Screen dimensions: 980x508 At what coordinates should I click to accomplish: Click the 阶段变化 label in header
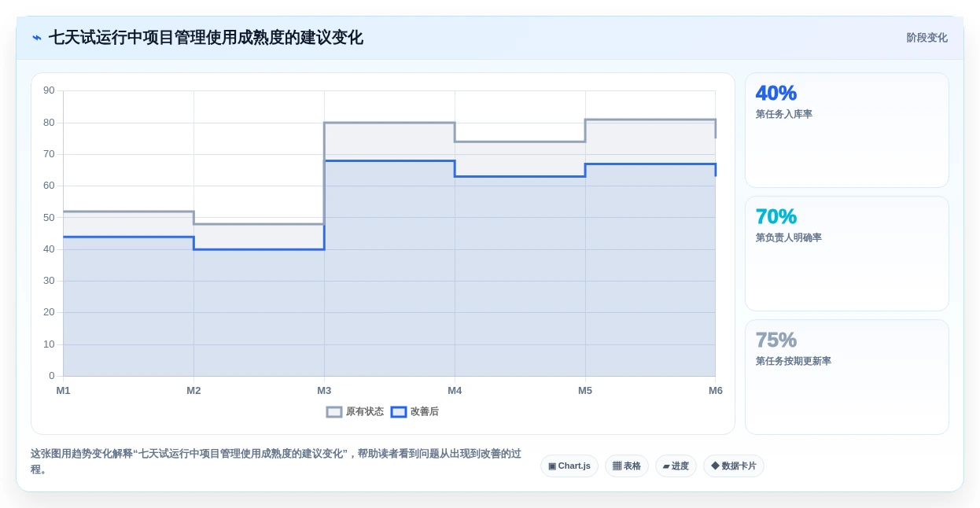pos(927,38)
